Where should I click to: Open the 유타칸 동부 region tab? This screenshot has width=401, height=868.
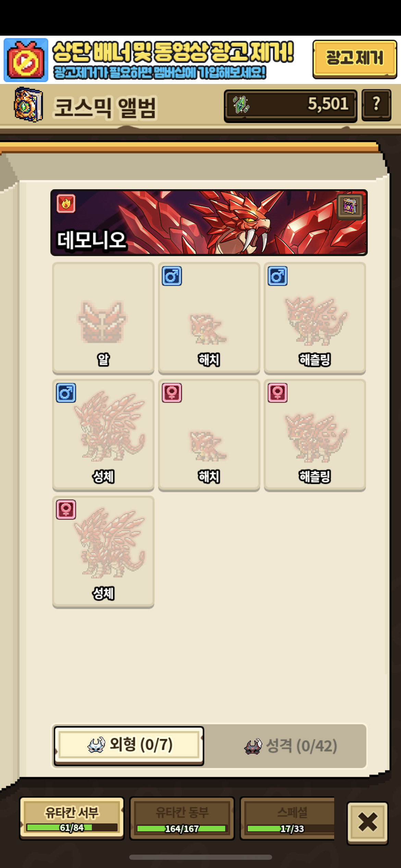point(182,818)
